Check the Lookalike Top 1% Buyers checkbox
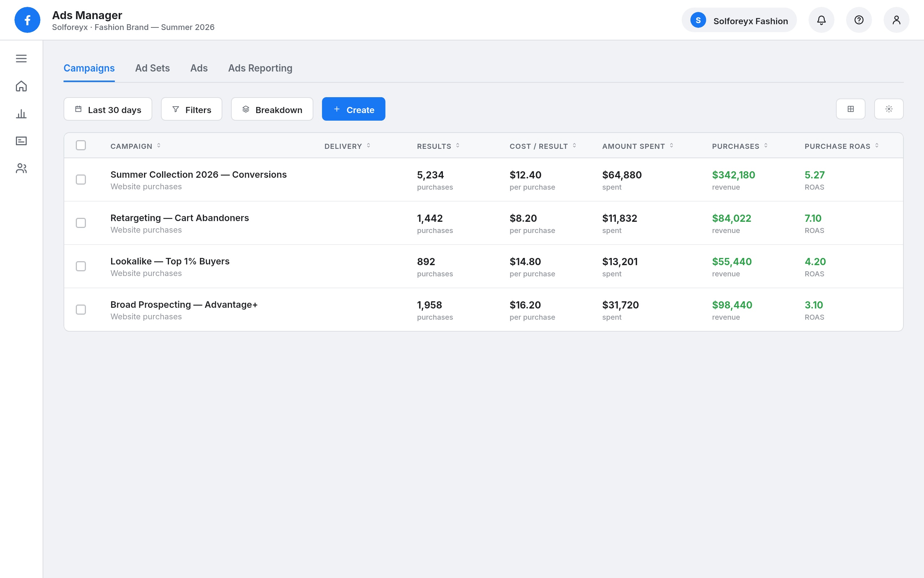This screenshot has width=924, height=578. [x=81, y=266]
